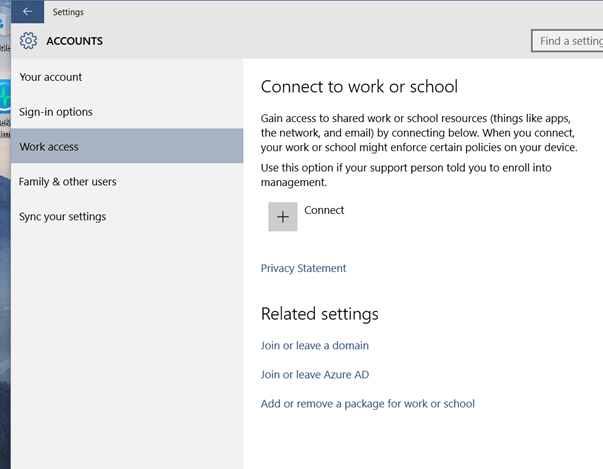This screenshot has width=603, height=469.
Task: Focus the Find a setting search box
Action: pyautogui.click(x=568, y=41)
